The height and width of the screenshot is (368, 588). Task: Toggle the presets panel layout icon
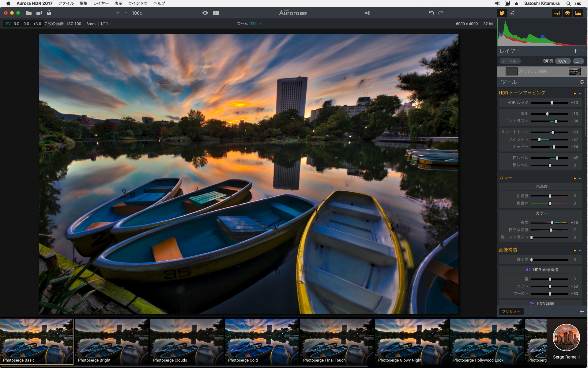(557, 13)
